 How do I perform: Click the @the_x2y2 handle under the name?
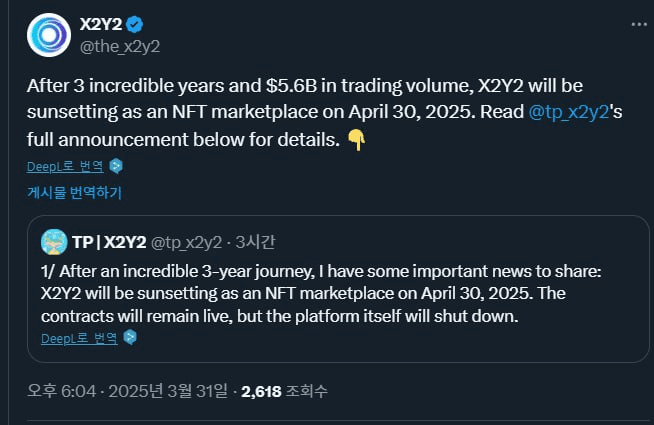(119, 46)
